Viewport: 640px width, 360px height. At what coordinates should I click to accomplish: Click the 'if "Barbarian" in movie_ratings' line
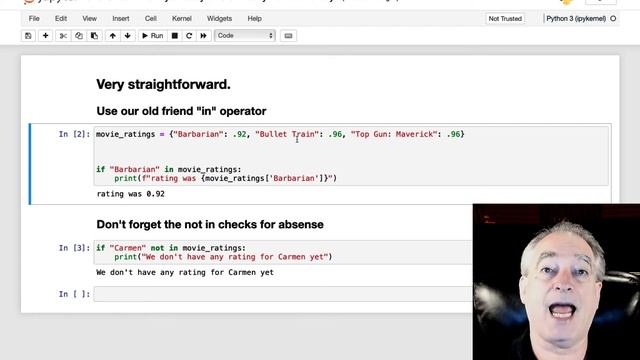tap(169, 169)
